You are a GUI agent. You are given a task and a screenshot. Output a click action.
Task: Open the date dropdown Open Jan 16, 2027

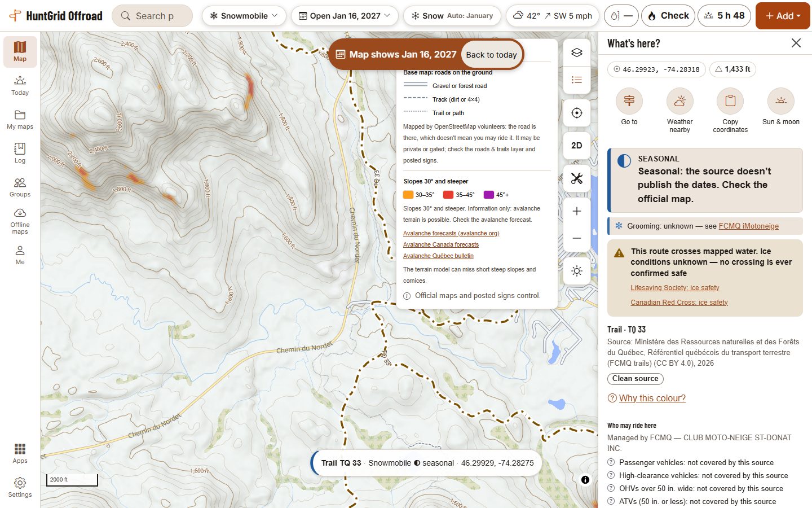(345, 16)
